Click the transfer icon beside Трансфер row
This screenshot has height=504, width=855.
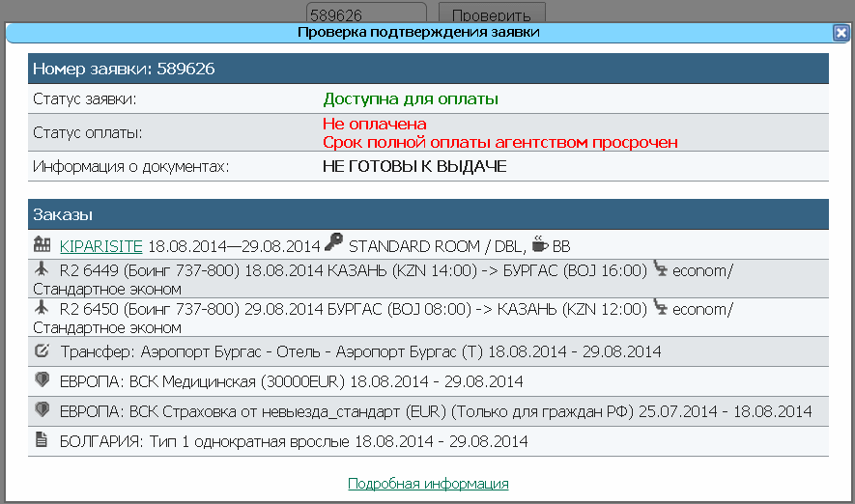(x=42, y=351)
